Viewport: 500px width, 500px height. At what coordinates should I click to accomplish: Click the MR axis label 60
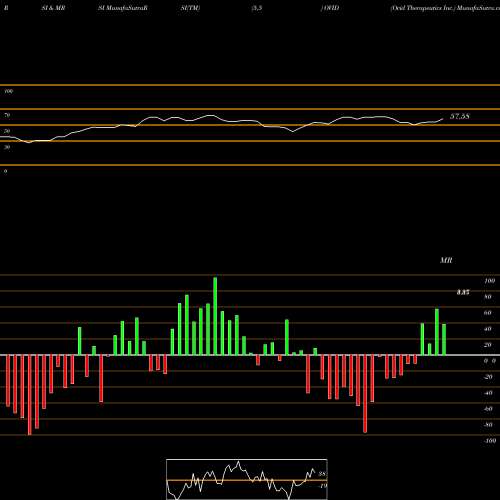click(488, 313)
